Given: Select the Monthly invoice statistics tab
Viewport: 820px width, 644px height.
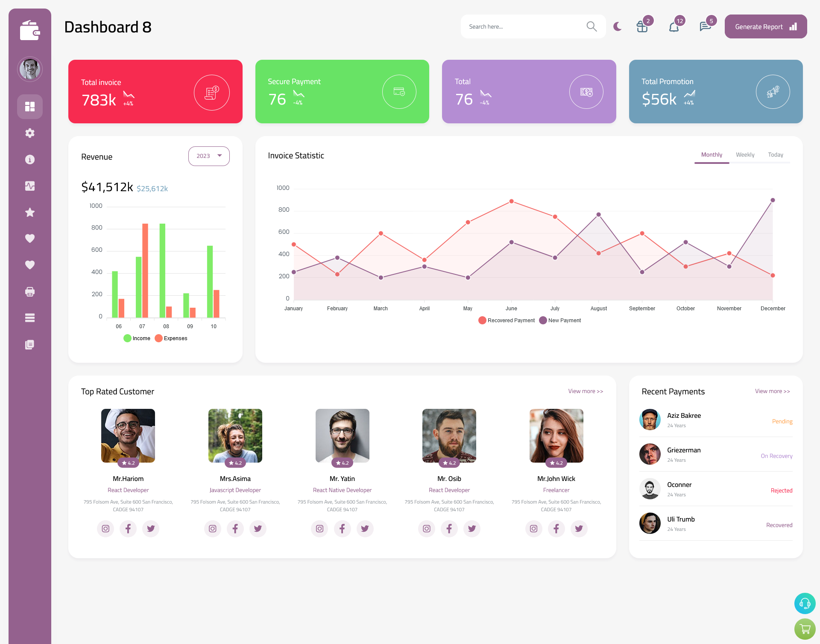Looking at the screenshot, I should tap(712, 154).
